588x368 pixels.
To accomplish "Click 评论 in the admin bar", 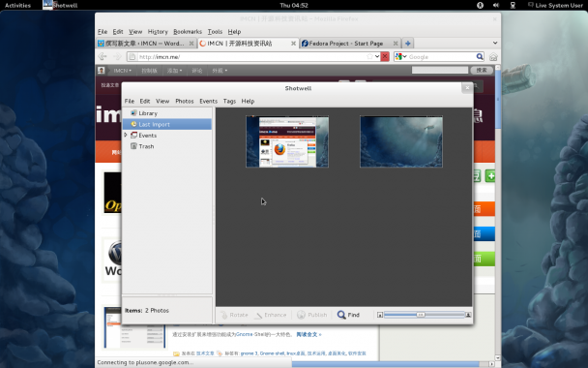I will 197,71.
